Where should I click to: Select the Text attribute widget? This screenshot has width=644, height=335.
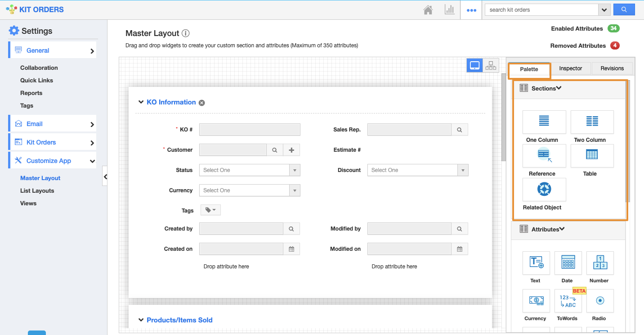tap(536, 263)
